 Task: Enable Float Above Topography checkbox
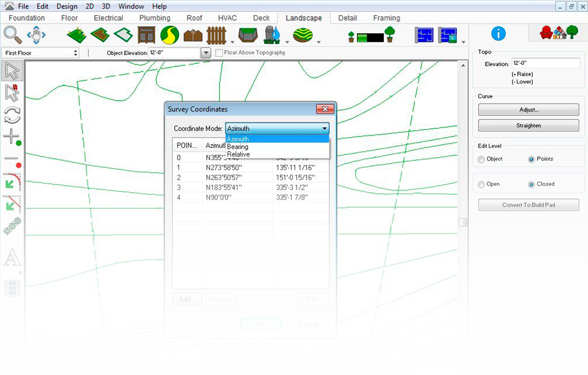point(219,53)
